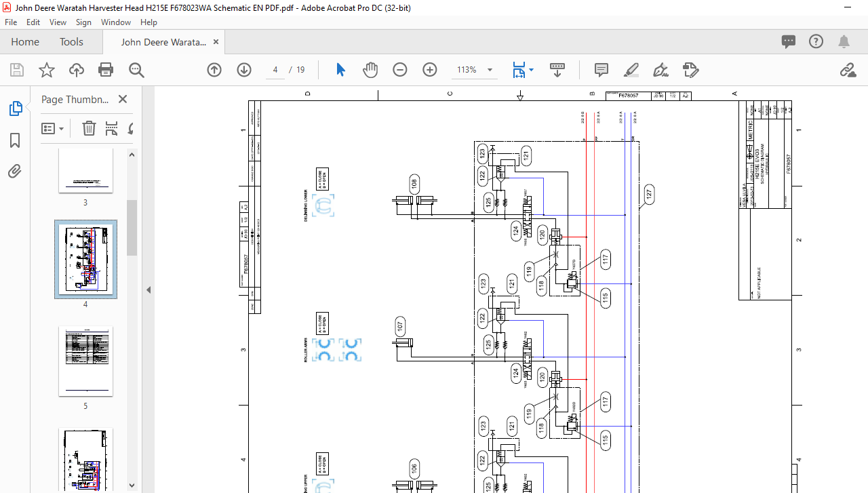Show the Page Thumbnails panel
This screenshot has width=868, height=493.
[15, 109]
